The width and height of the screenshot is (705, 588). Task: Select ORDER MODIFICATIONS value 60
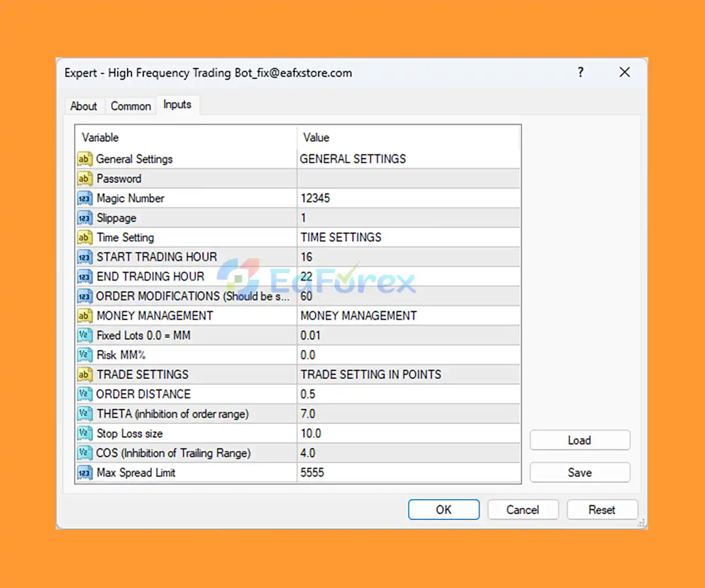coord(306,296)
